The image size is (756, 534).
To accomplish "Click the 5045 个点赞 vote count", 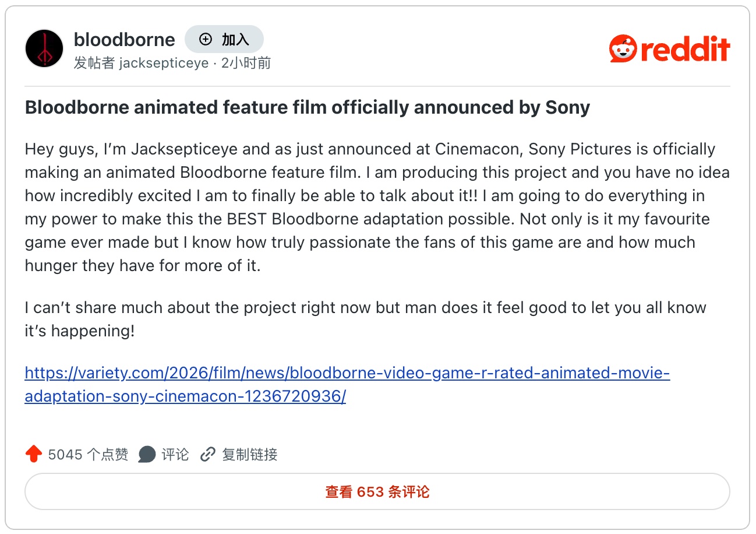I will [x=88, y=455].
